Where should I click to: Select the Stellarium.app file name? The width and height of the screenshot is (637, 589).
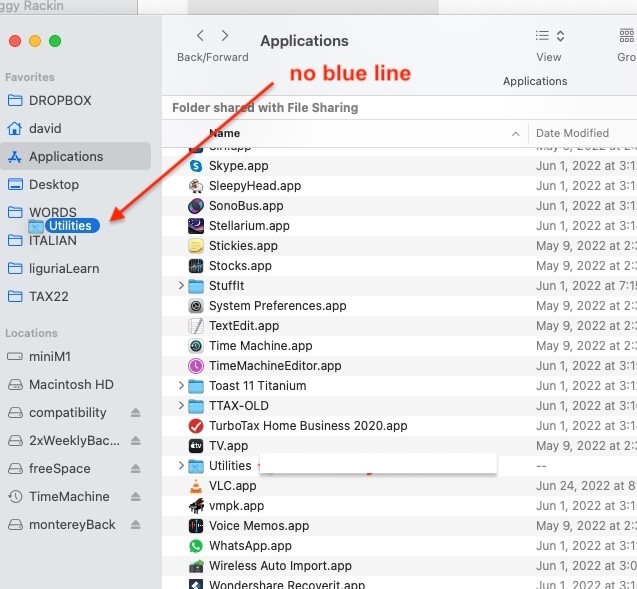[249, 226]
